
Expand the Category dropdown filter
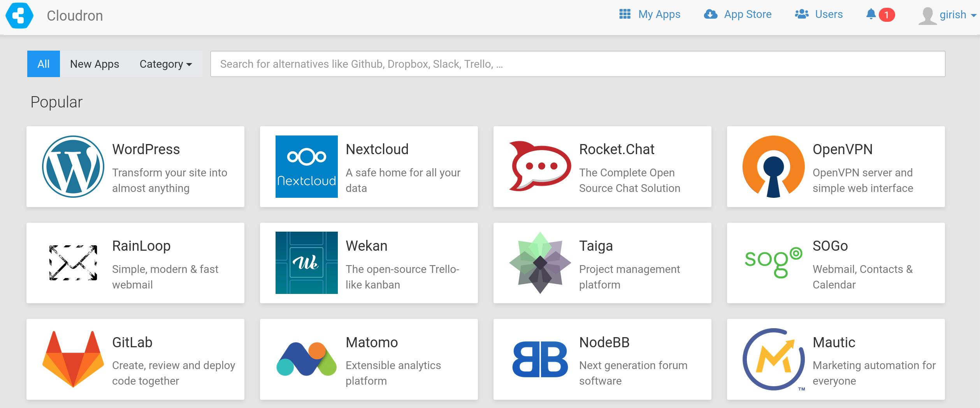pyautogui.click(x=166, y=64)
